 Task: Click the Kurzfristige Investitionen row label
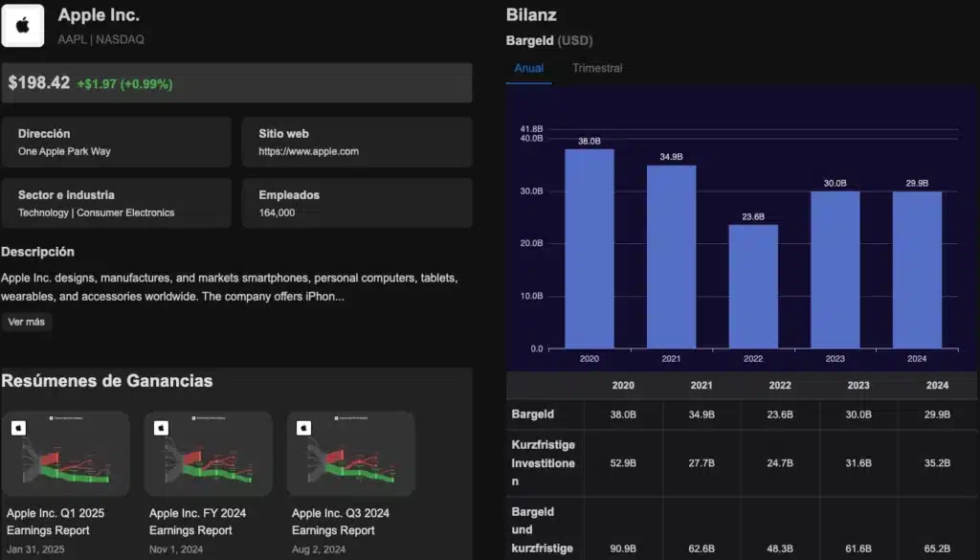[544, 463]
